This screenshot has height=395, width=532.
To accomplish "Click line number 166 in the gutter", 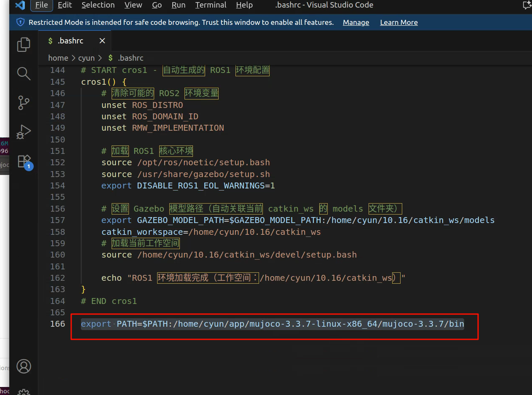I will pyautogui.click(x=57, y=324).
